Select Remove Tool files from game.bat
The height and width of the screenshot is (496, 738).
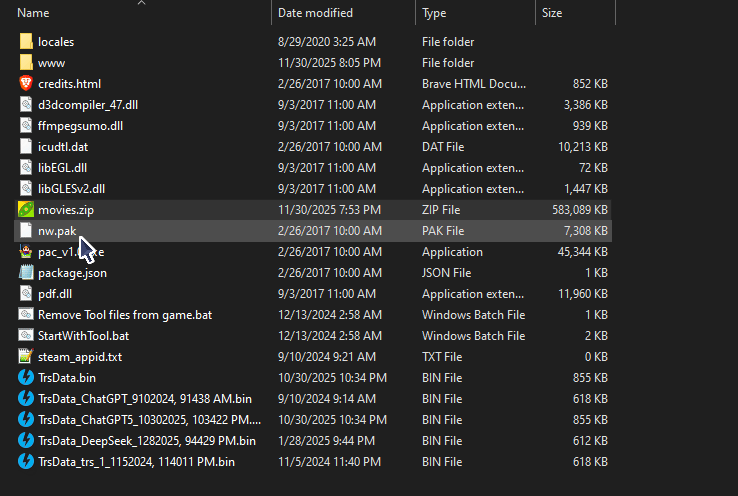click(124, 315)
